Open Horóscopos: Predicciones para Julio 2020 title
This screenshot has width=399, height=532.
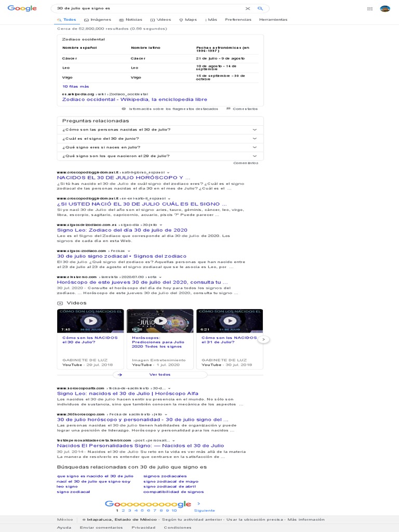coord(158,342)
